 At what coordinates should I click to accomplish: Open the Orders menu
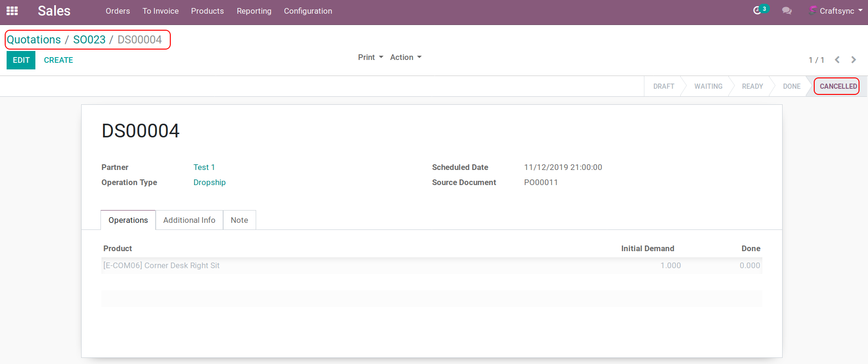tap(117, 11)
